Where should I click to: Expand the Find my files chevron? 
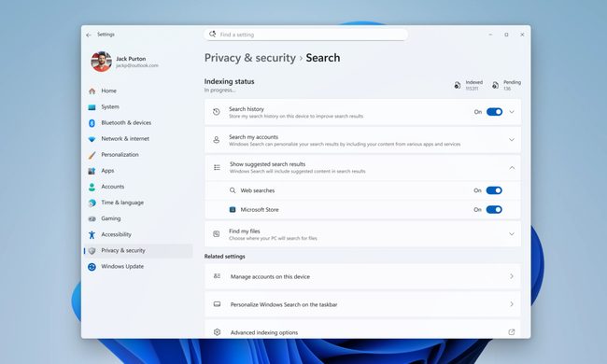click(512, 234)
